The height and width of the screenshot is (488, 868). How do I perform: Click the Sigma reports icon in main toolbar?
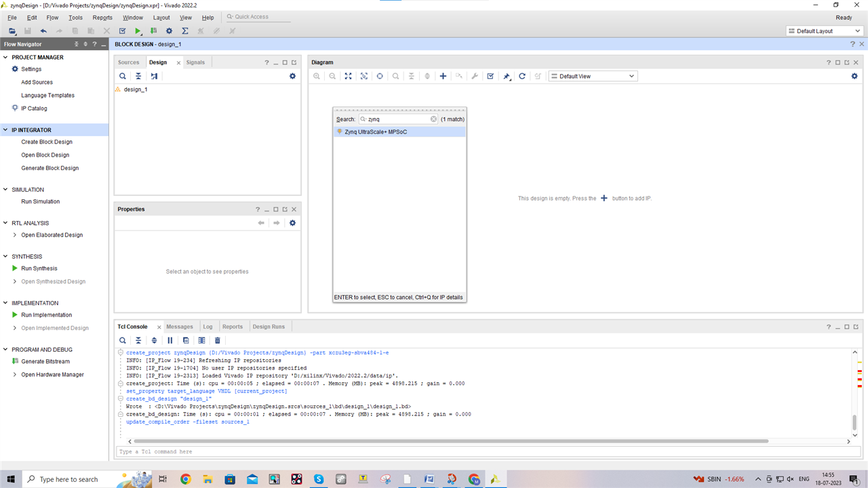click(x=185, y=31)
